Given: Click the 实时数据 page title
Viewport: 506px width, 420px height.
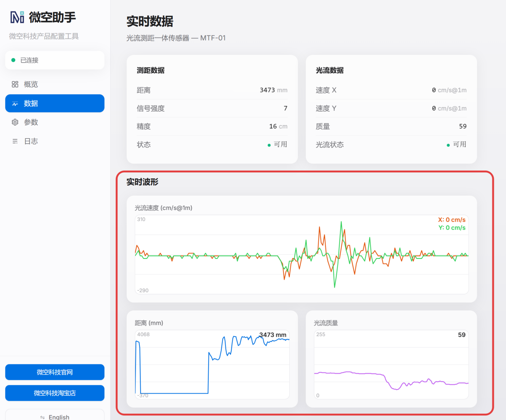Looking at the screenshot, I should coord(150,21).
